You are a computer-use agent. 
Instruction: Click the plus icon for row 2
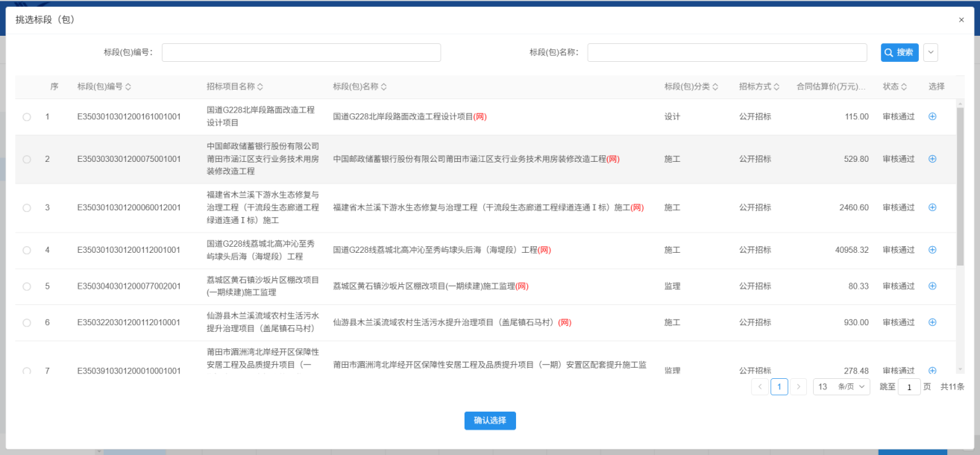[x=932, y=159]
